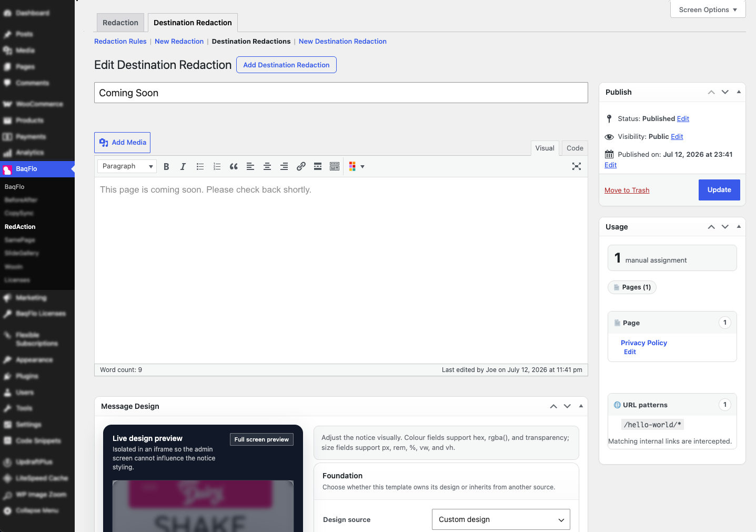Click the Word count: 9 status text
The height and width of the screenshot is (532, 756).
pyautogui.click(x=121, y=370)
